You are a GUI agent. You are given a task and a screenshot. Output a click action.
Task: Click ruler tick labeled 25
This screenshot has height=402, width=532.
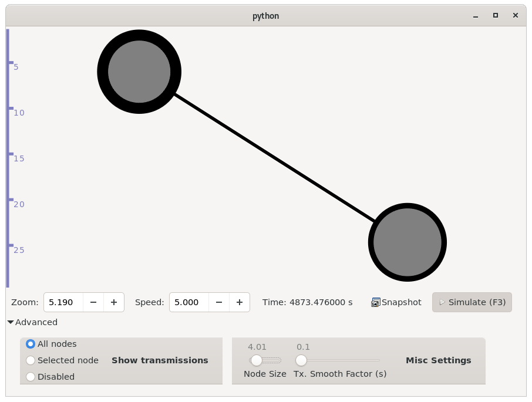(19, 250)
